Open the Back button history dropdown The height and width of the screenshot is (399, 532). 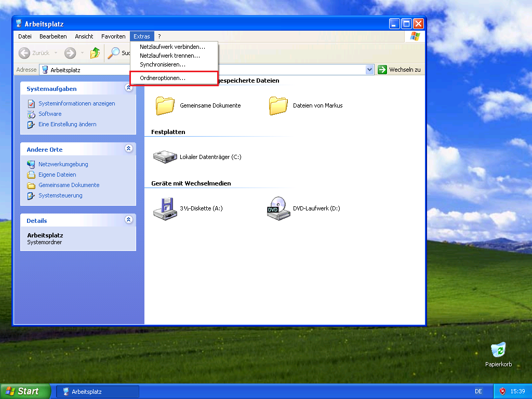click(x=56, y=53)
